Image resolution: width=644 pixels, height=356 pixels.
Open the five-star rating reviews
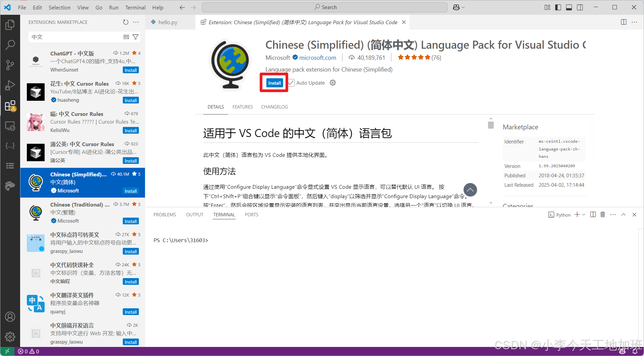419,57
